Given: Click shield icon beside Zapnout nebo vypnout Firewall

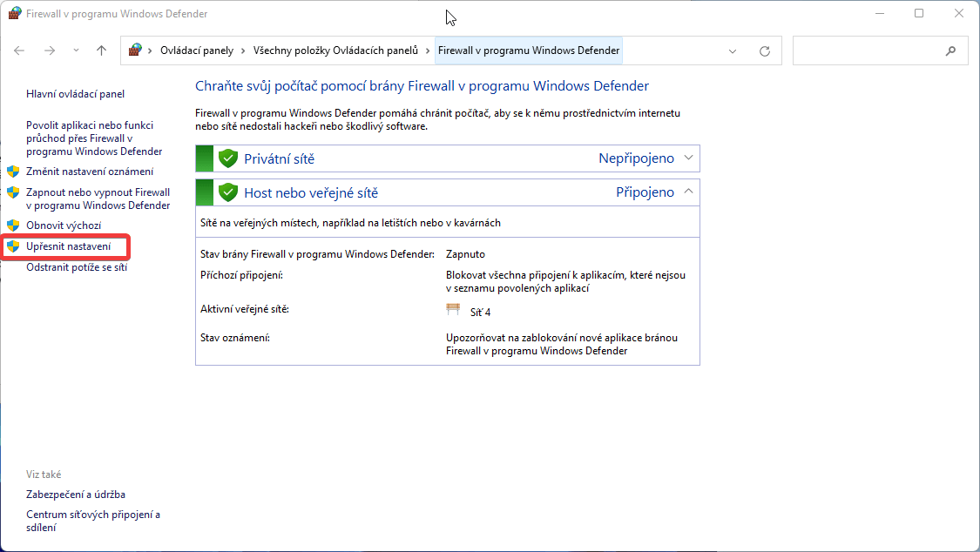Looking at the screenshot, I should click(13, 192).
